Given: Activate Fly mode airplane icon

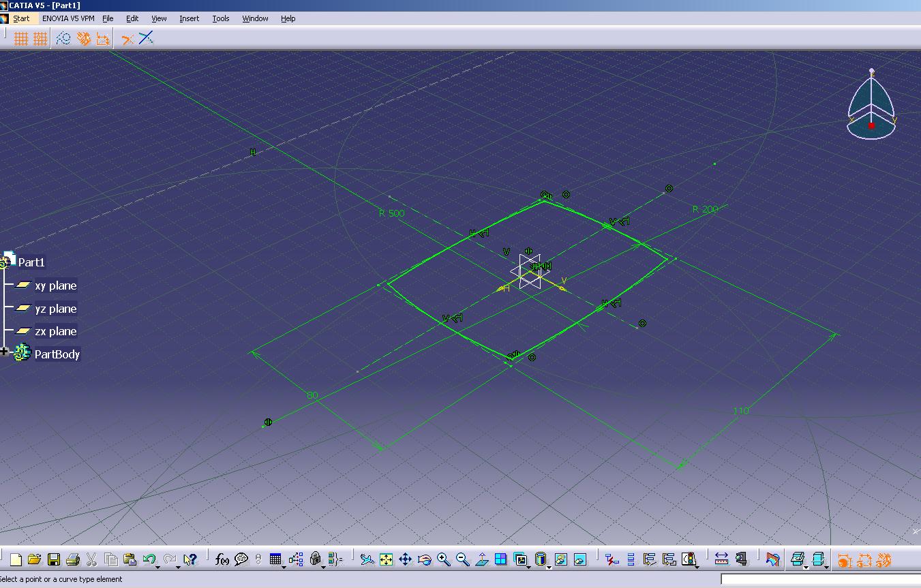Looking at the screenshot, I should tap(367, 559).
